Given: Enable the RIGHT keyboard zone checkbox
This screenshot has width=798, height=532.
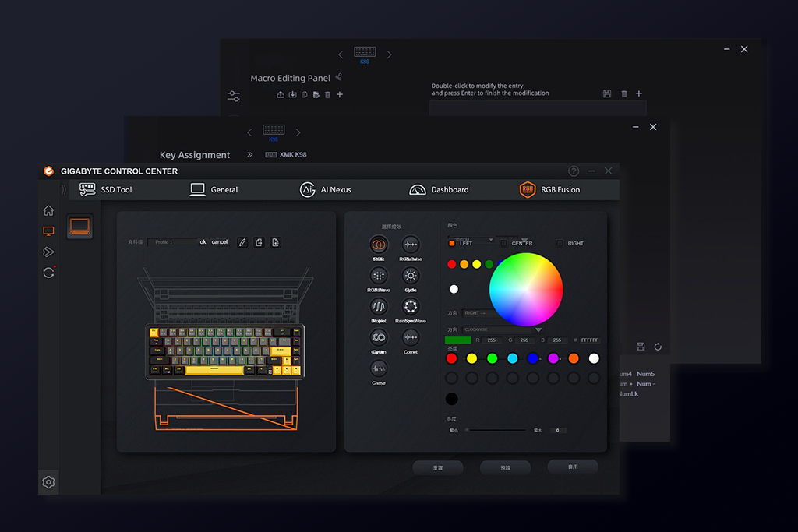Looking at the screenshot, I should pos(559,243).
